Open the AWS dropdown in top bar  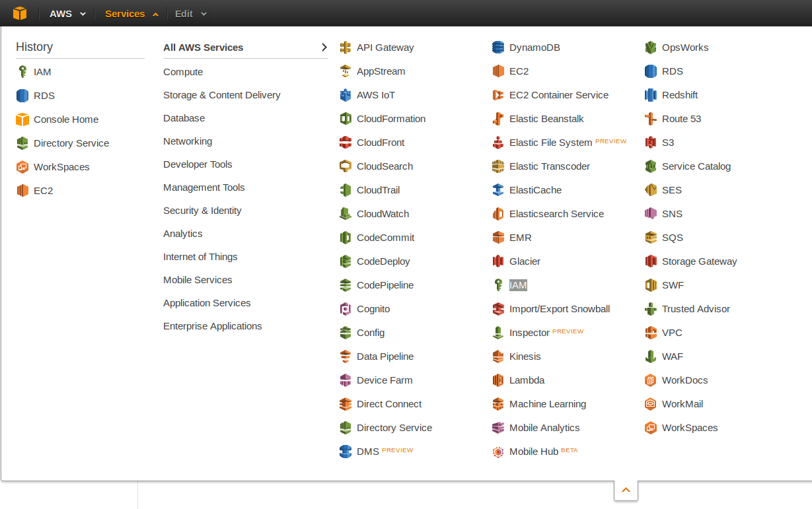67,13
